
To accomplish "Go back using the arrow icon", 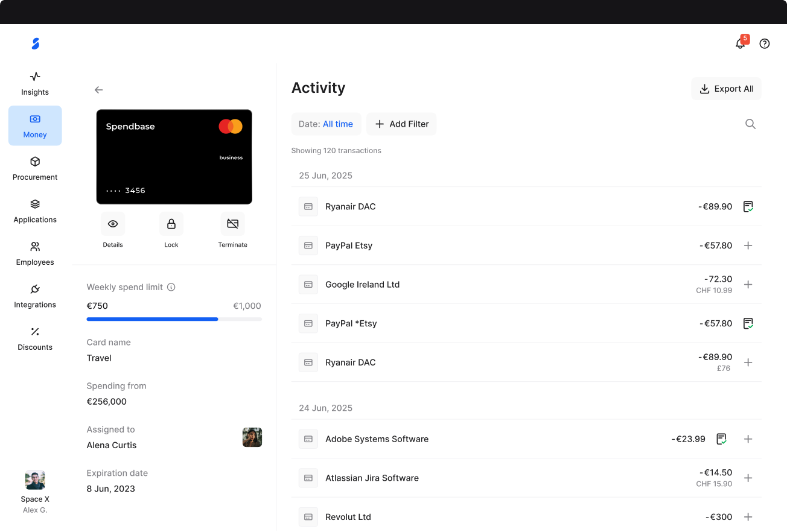I will (99, 90).
